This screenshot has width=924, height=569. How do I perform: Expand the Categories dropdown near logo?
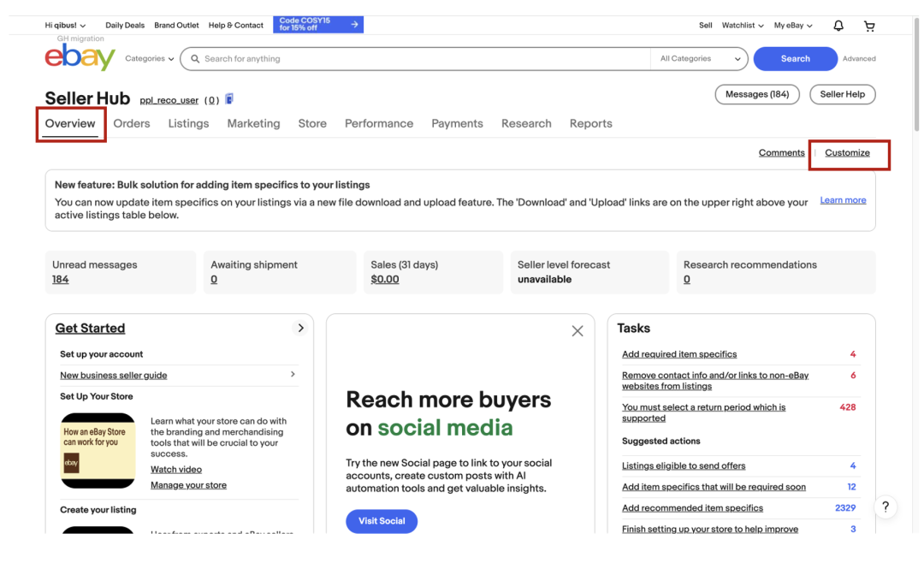point(150,58)
